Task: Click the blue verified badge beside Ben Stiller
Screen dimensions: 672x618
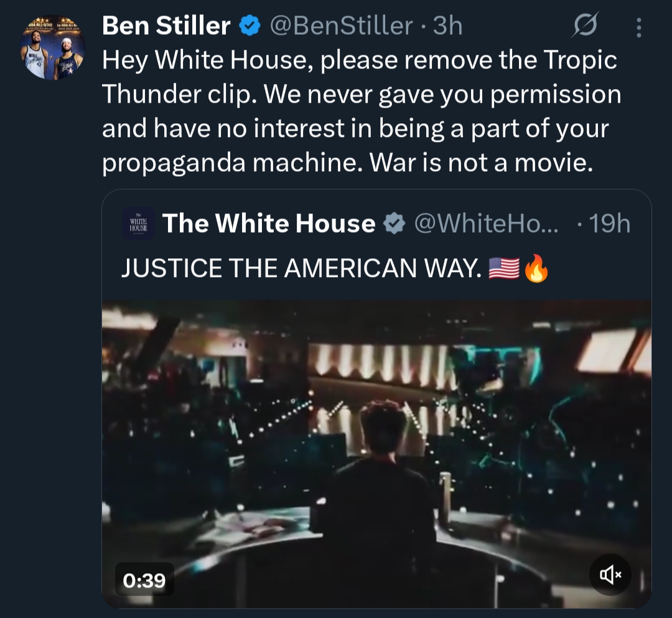Action: (x=250, y=26)
